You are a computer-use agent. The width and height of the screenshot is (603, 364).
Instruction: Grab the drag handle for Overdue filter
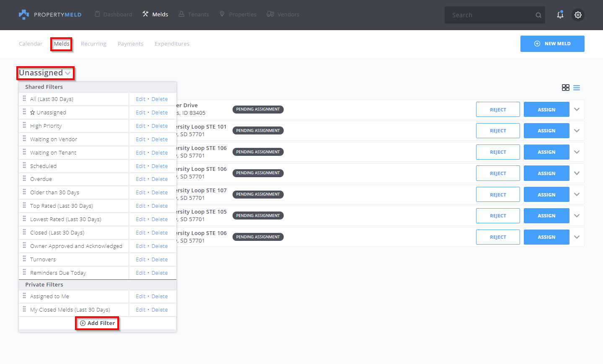[x=24, y=178]
